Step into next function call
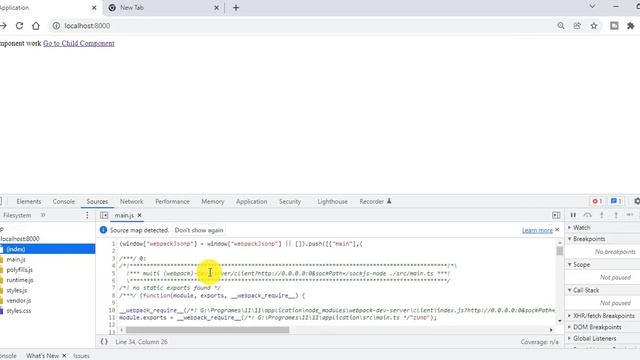Screen dimensions: 640x360 click(x=602, y=215)
